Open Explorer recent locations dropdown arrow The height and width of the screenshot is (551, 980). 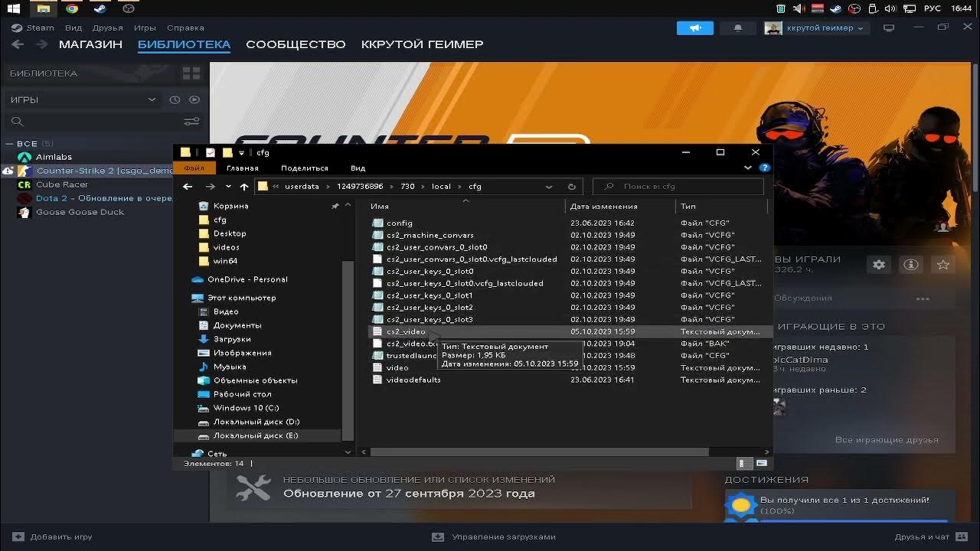[x=228, y=187]
